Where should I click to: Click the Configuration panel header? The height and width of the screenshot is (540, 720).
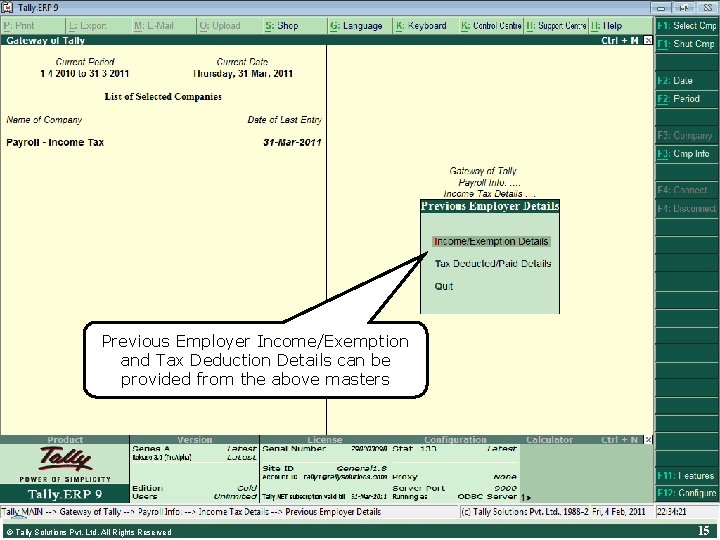pyautogui.click(x=455, y=440)
